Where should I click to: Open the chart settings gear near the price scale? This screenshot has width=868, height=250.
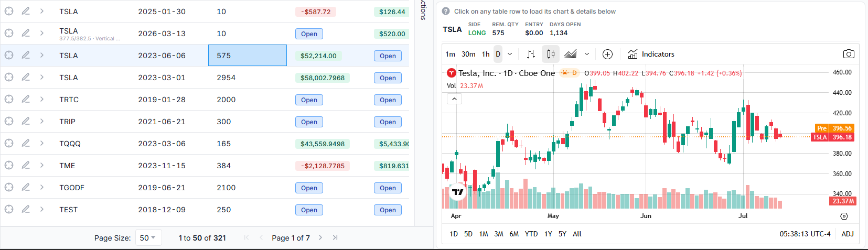pyautogui.click(x=844, y=216)
